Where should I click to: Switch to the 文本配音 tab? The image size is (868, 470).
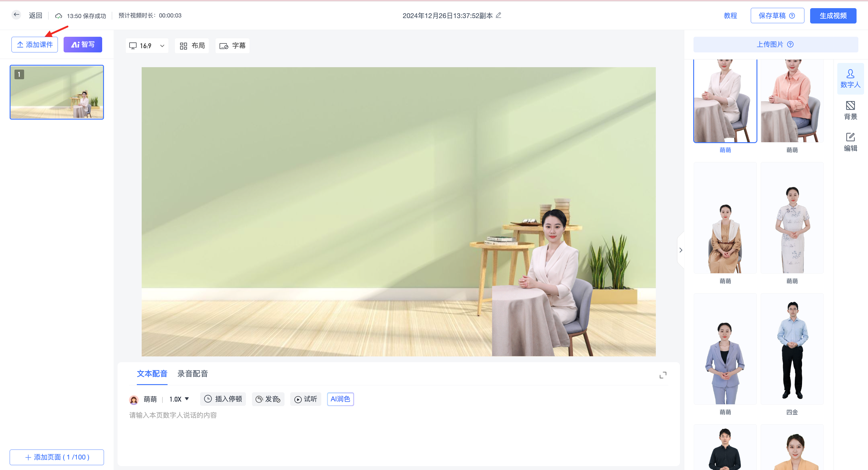click(152, 374)
